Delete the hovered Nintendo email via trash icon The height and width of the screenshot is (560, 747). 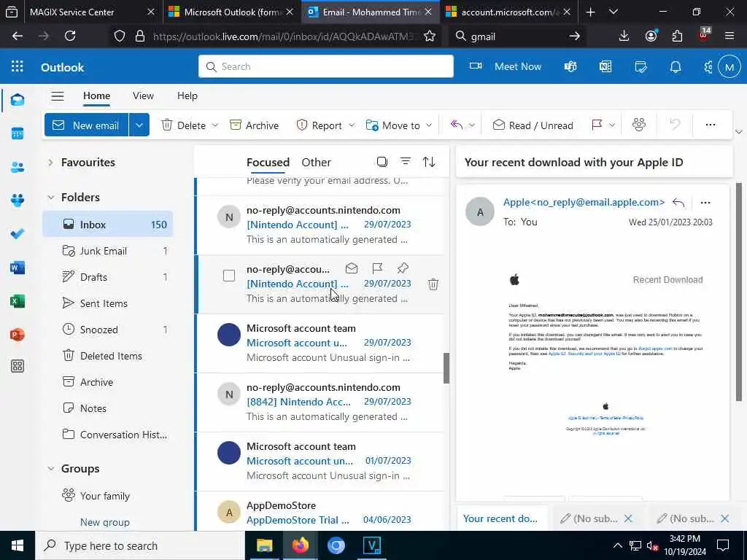(433, 284)
